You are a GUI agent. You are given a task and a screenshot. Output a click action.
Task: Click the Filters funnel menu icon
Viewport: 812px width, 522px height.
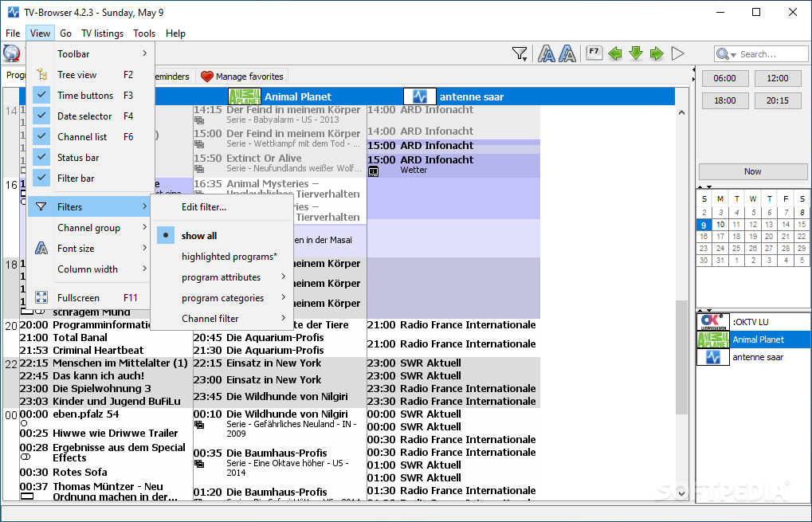coord(41,206)
